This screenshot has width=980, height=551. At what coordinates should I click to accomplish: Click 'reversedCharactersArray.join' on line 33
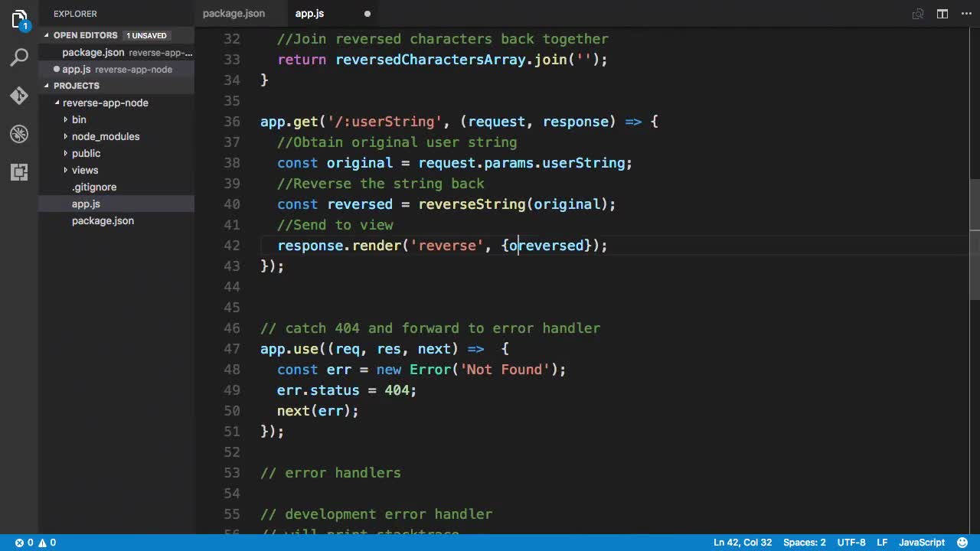pyautogui.click(x=451, y=60)
